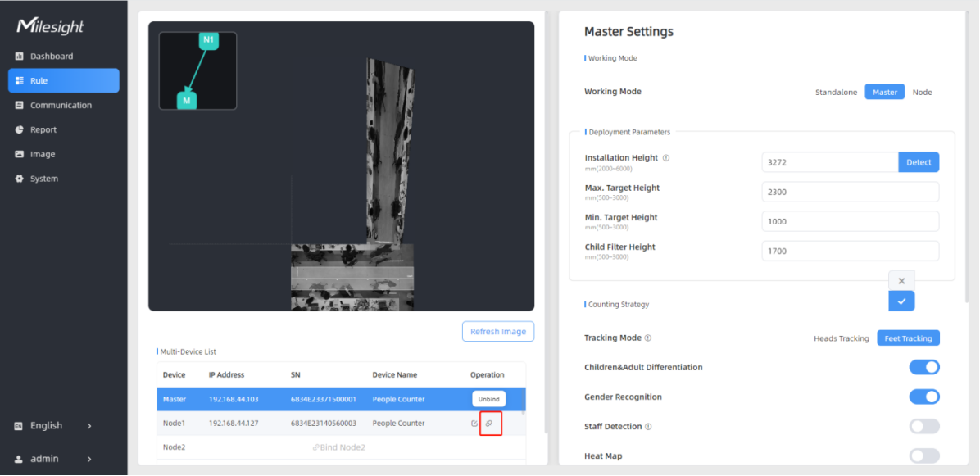The height and width of the screenshot is (476, 980).
Task: Disable Children&Adult Differentiation toggle
Action: 924,368
